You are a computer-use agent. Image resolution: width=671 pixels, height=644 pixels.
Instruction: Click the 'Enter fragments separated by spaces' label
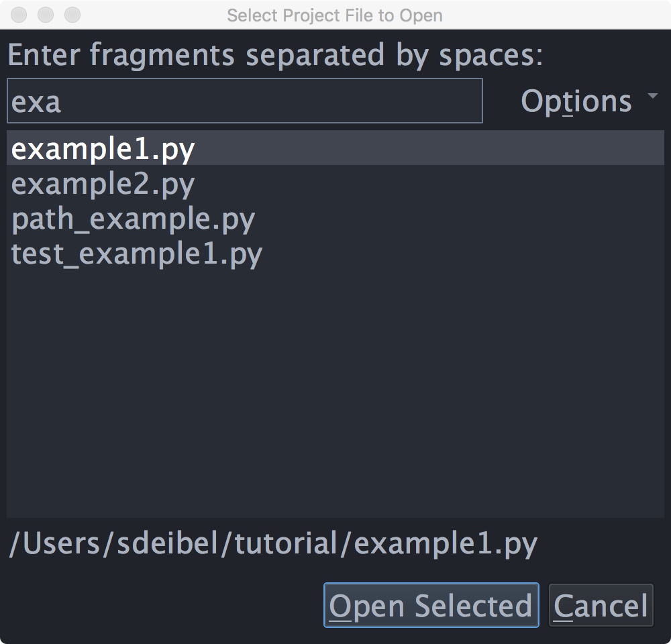[x=275, y=55]
